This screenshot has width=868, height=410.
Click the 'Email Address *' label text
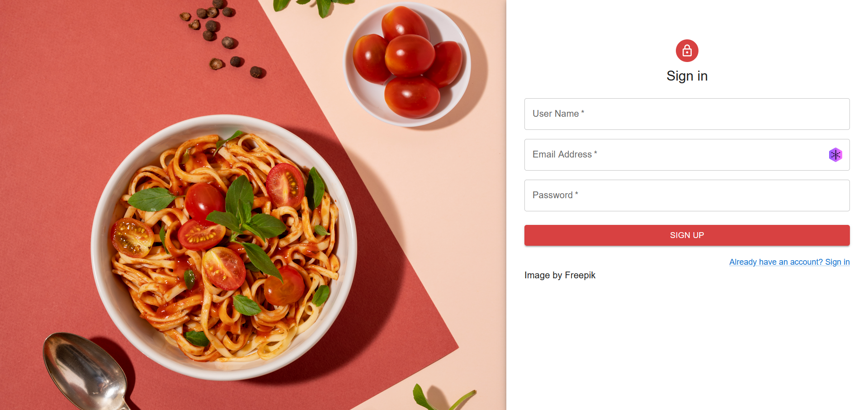[565, 154]
